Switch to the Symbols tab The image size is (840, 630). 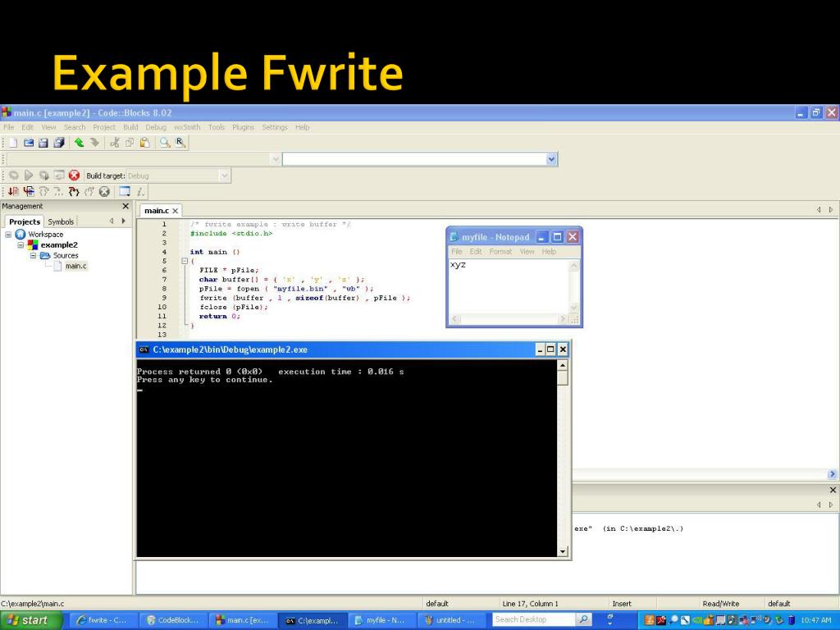coord(61,221)
